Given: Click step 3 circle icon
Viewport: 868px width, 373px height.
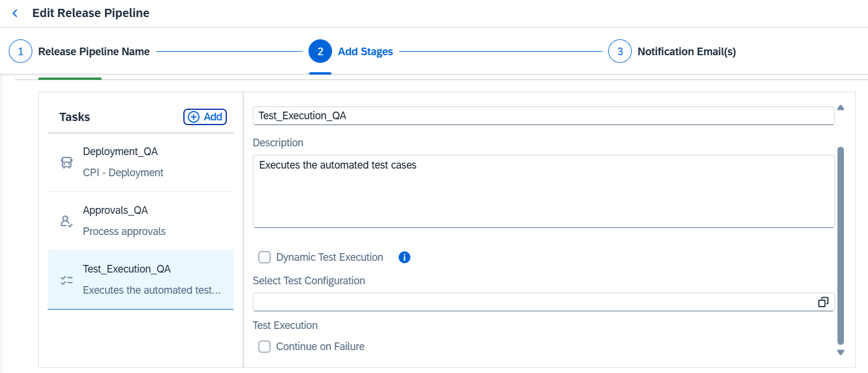Looking at the screenshot, I should [620, 52].
